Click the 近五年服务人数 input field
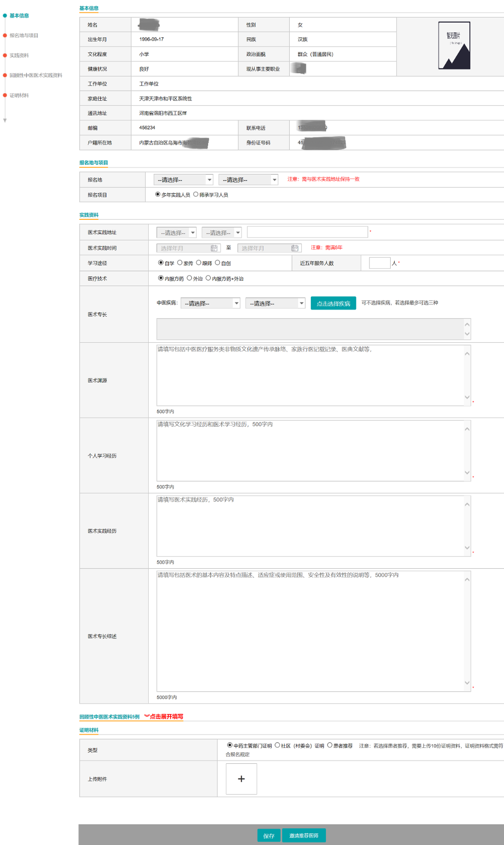This screenshot has width=504, height=845. [380, 263]
